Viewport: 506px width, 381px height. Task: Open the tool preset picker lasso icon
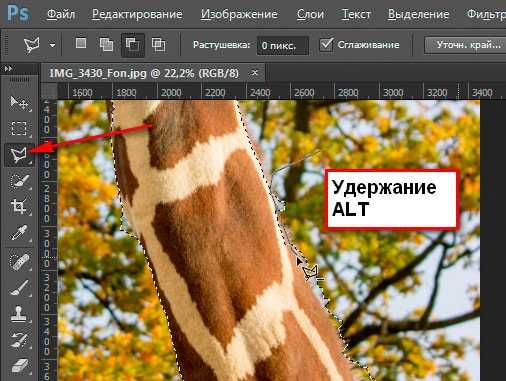click(32, 44)
